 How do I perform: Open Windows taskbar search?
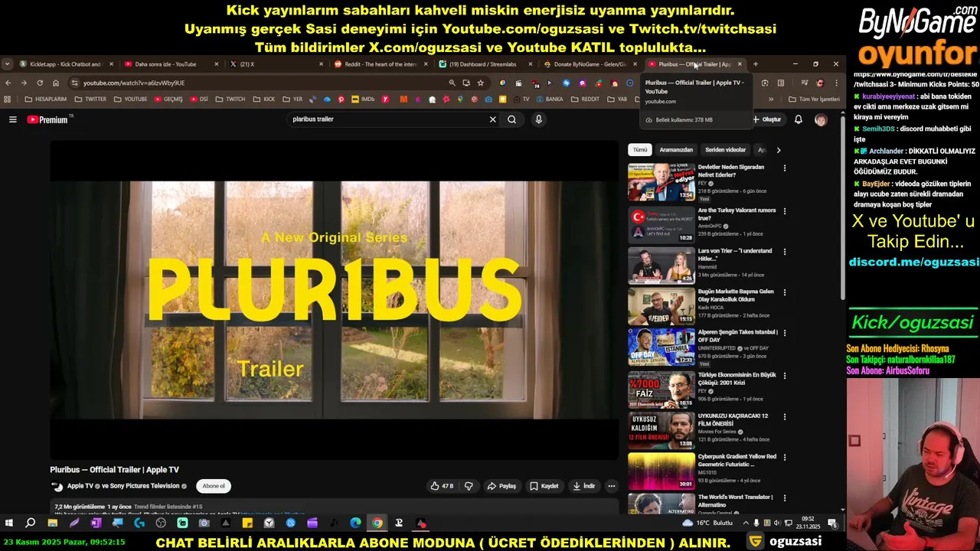(x=31, y=523)
